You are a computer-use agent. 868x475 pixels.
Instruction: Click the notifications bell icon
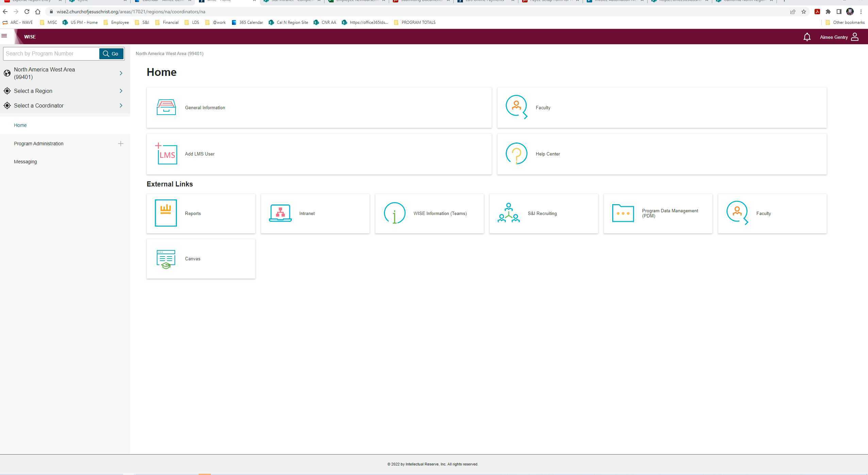pyautogui.click(x=807, y=37)
